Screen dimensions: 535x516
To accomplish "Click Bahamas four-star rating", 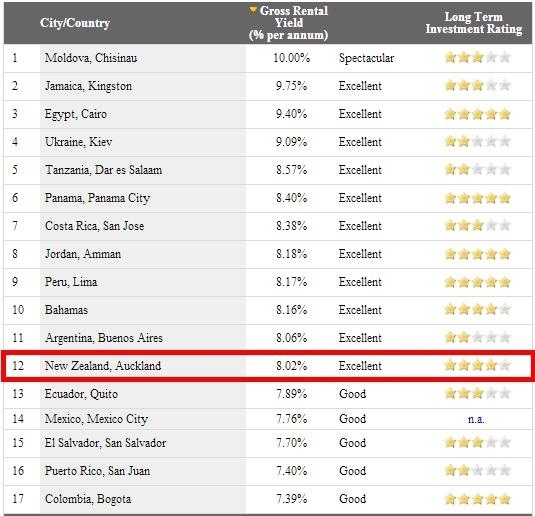I will point(477,310).
